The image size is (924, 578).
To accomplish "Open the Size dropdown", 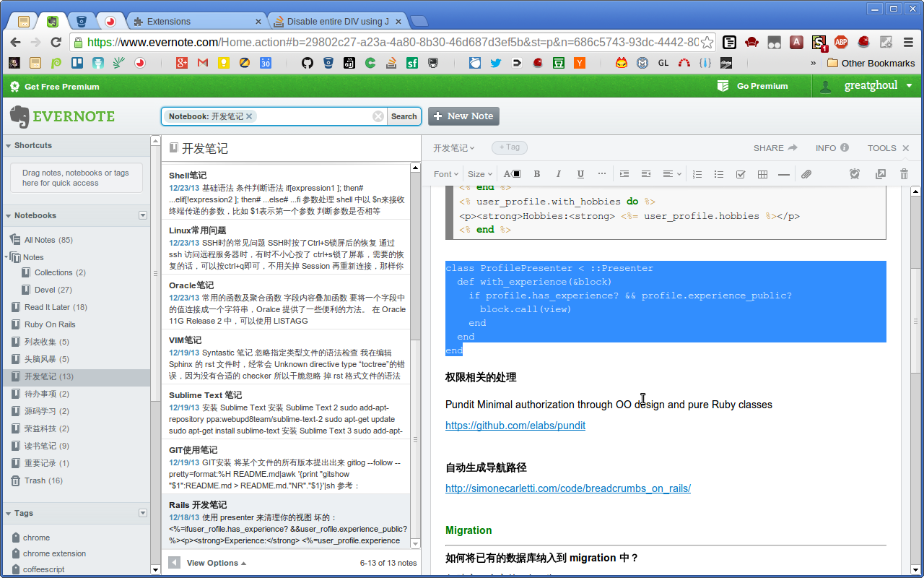I will (x=480, y=174).
